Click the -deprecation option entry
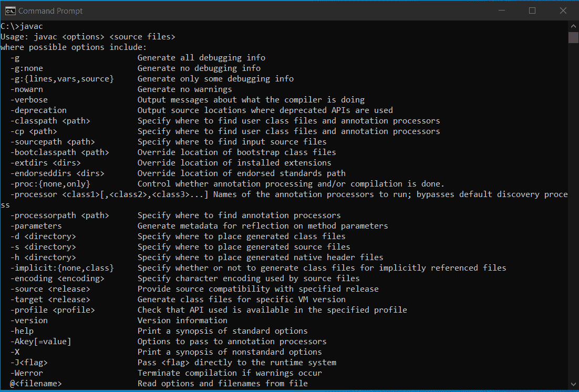This screenshot has height=392, width=579. click(38, 110)
